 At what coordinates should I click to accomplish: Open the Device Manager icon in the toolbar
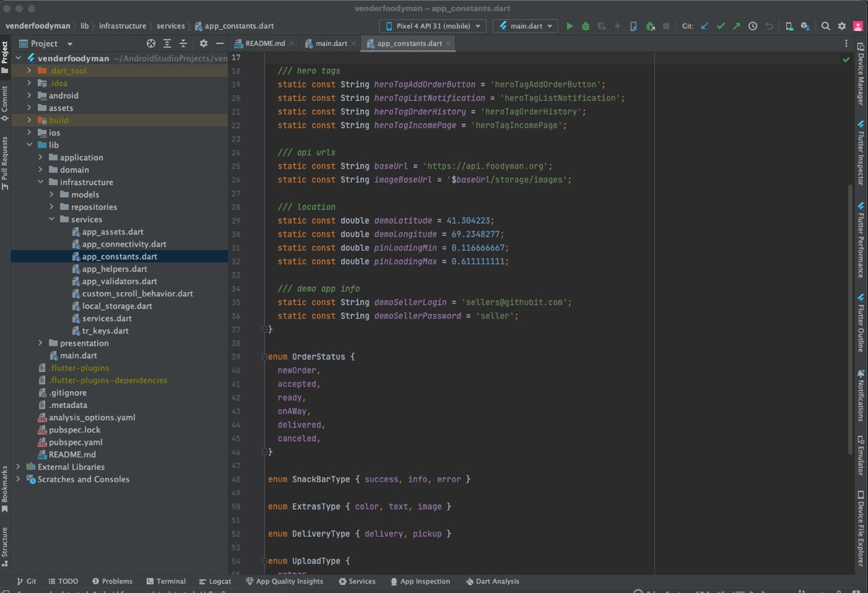tap(789, 26)
